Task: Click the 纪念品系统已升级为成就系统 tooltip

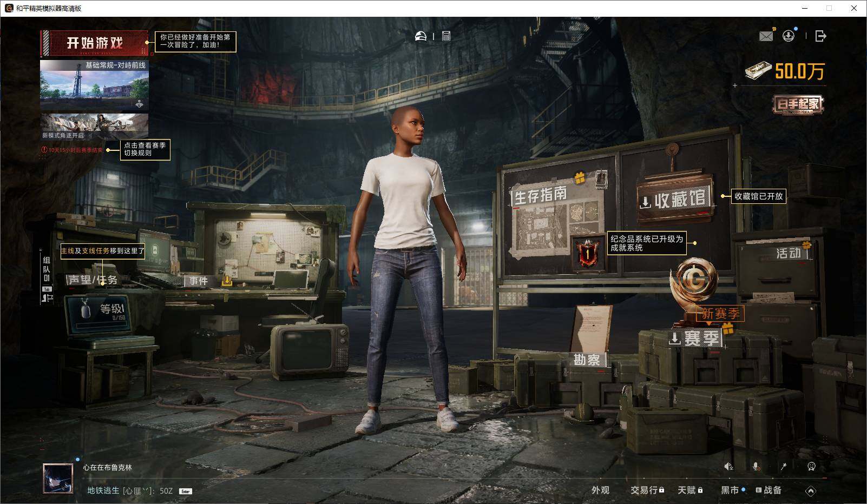Action: click(647, 243)
